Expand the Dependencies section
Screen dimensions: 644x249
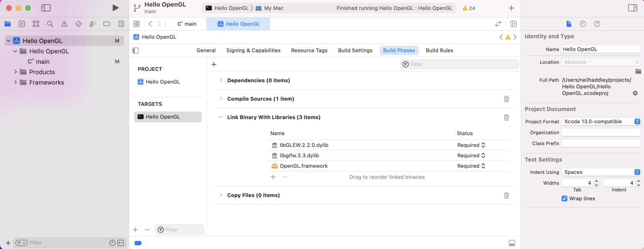[x=221, y=80]
